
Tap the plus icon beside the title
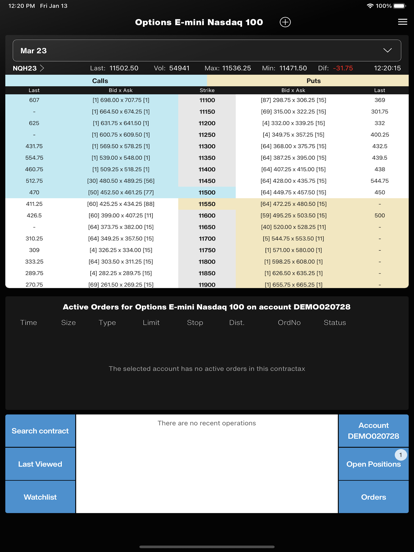click(285, 22)
